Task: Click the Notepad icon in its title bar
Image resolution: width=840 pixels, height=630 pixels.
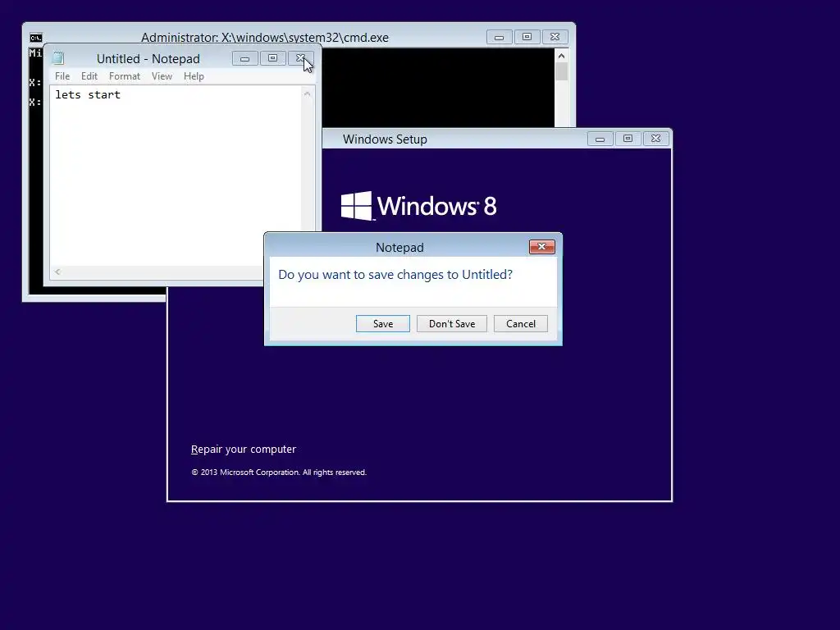Action: pyautogui.click(x=58, y=58)
